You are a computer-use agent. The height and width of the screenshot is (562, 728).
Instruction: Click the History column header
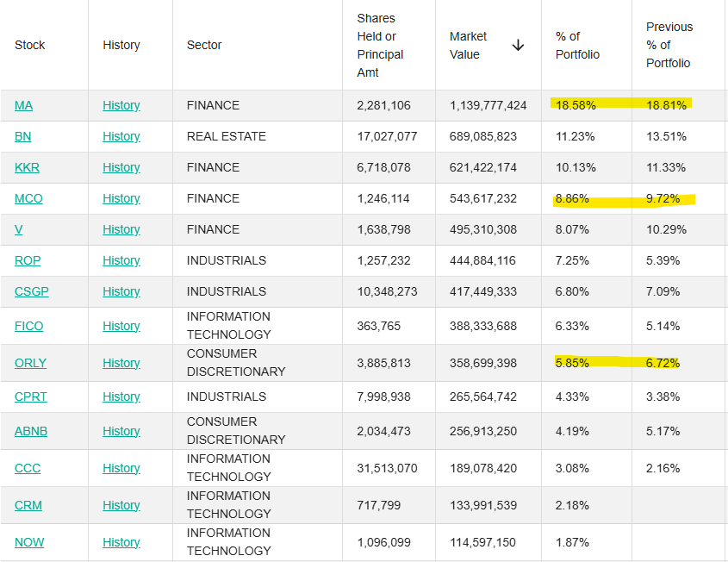pyautogui.click(x=121, y=45)
